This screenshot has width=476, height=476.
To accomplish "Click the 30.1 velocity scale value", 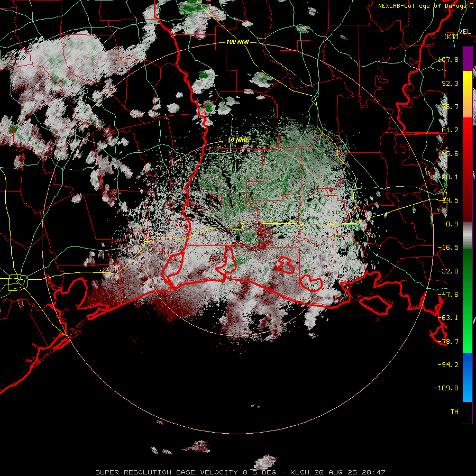I will coord(450,177).
